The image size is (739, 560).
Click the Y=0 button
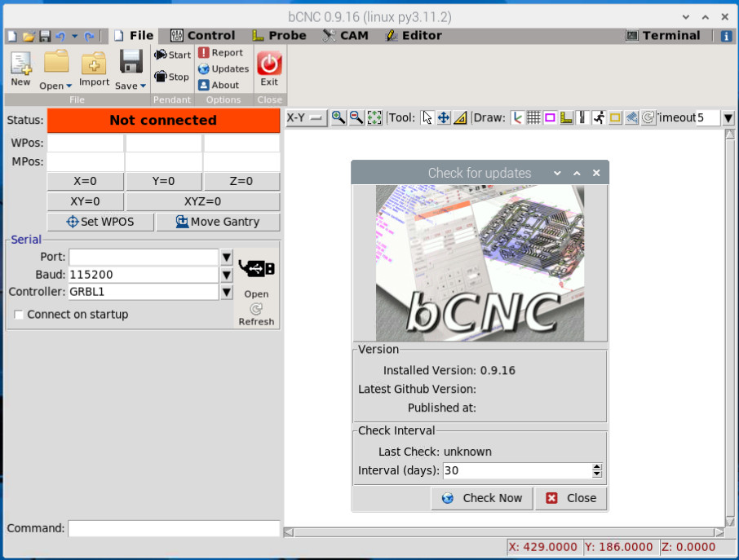pyautogui.click(x=163, y=181)
